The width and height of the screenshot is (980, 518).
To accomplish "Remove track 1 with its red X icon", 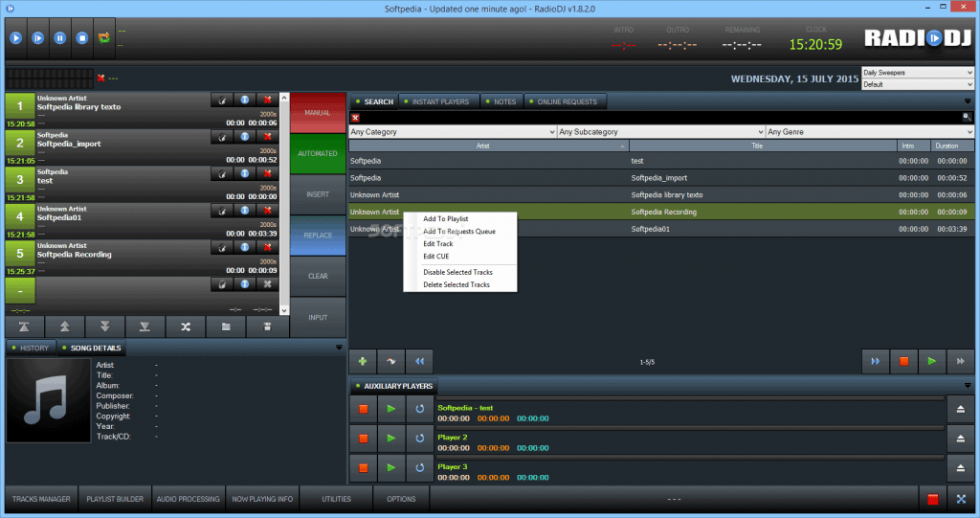I will (x=268, y=99).
